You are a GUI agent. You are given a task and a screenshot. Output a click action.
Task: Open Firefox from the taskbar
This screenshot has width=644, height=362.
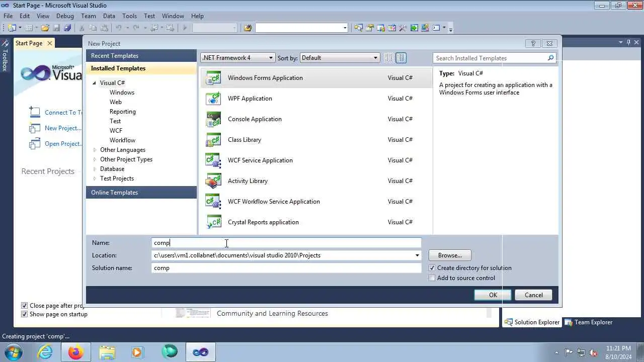click(x=76, y=352)
